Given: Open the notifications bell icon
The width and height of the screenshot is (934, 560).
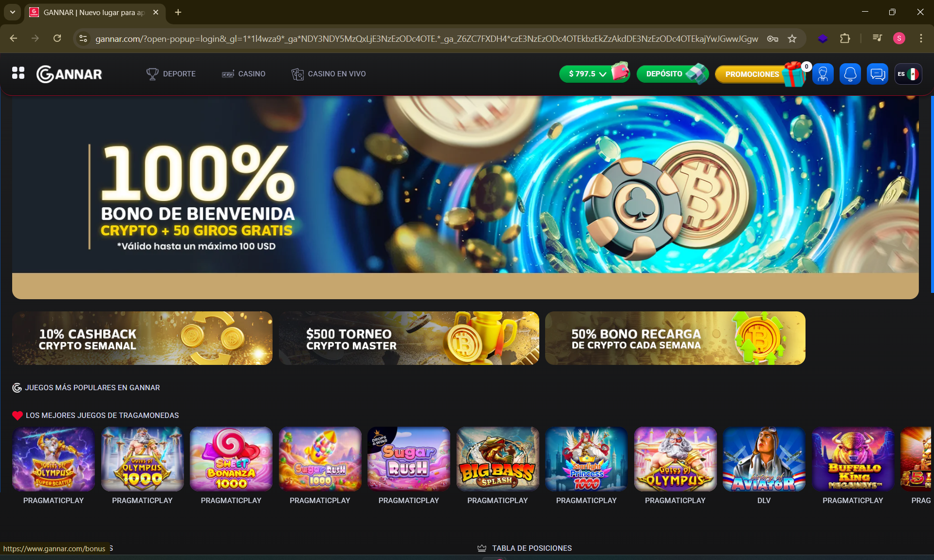Looking at the screenshot, I should (850, 74).
